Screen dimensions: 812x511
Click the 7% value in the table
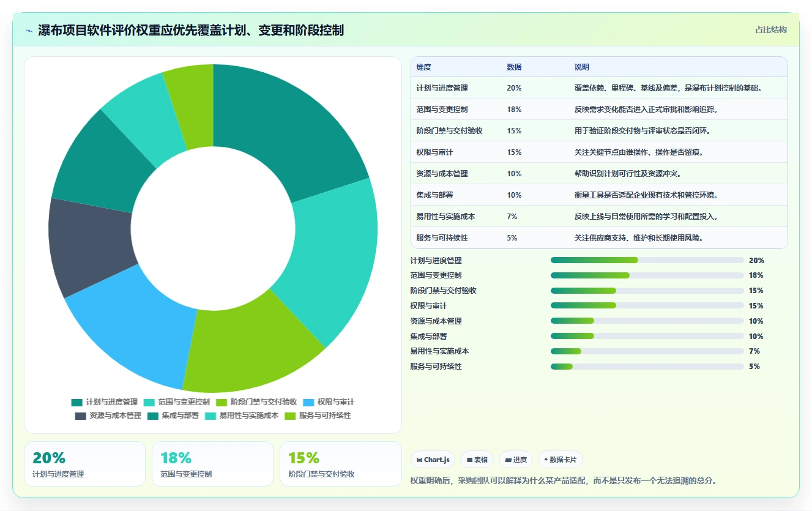512,217
